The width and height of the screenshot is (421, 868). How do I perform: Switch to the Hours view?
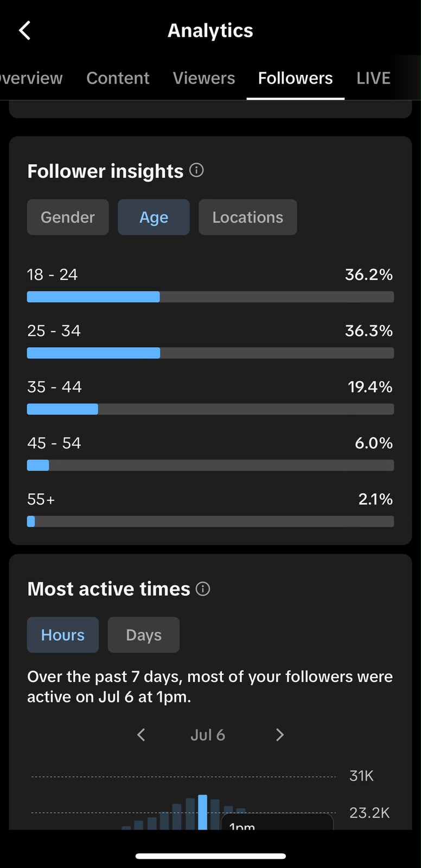pyautogui.click(x=63, y=635)
